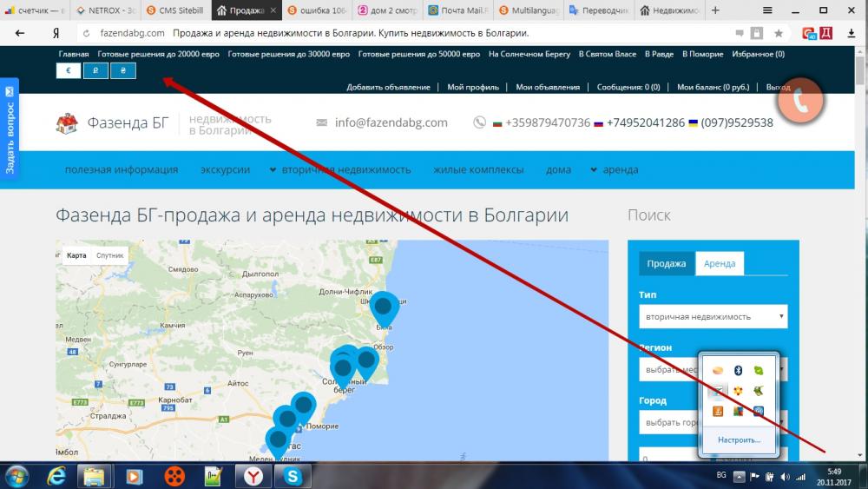The width and height of the screenshot is (868, 489).
Task: Open Skype from the taskbar
Action: pos(293,476)
